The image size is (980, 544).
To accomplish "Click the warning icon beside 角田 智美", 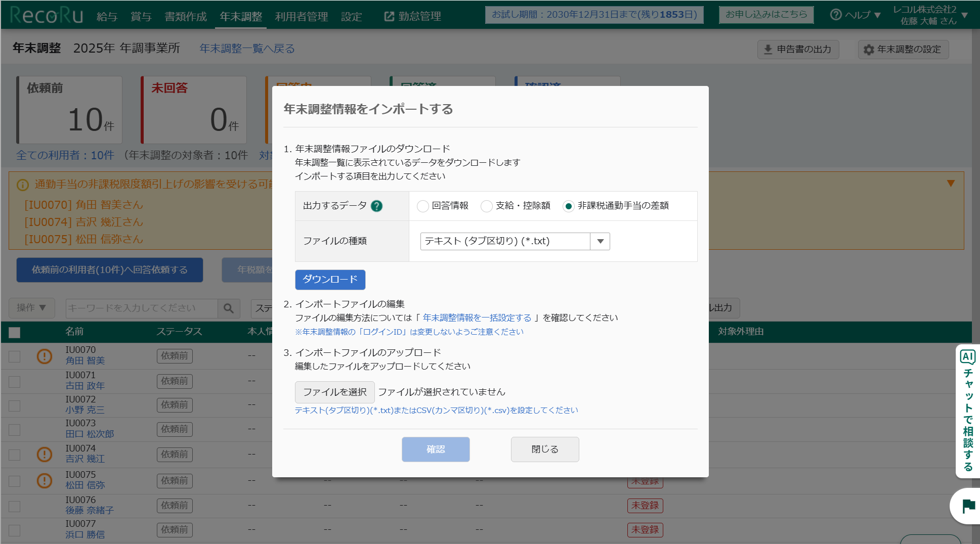I will click(44, 356).
